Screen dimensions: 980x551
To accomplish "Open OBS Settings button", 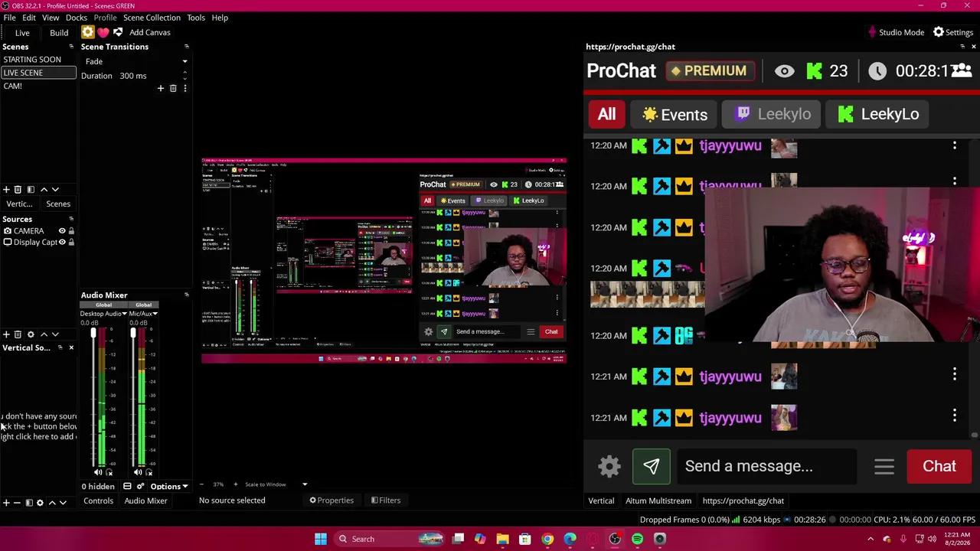I will click(952, 32).
